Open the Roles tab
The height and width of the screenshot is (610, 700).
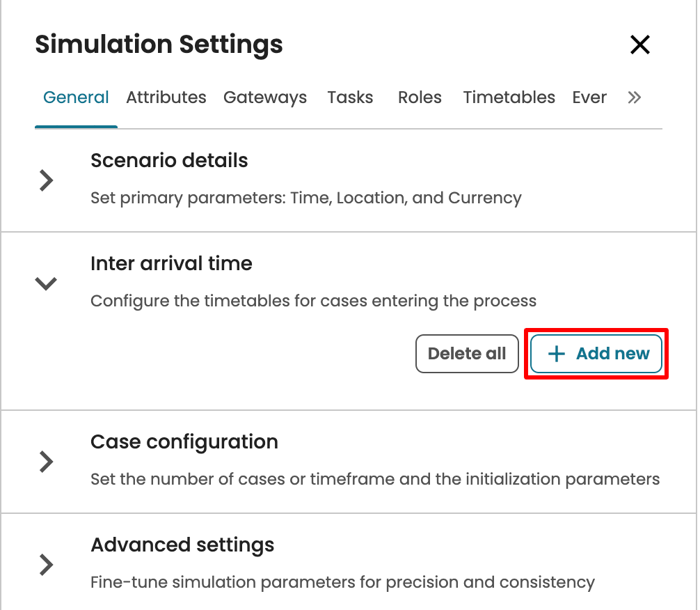[420, 97]
